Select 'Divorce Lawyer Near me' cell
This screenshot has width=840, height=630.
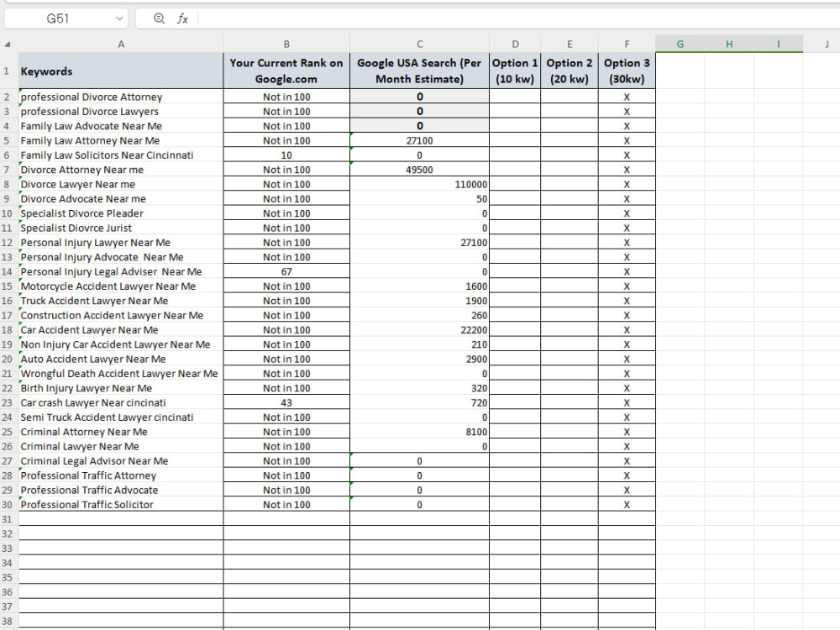tap(121, 184)
